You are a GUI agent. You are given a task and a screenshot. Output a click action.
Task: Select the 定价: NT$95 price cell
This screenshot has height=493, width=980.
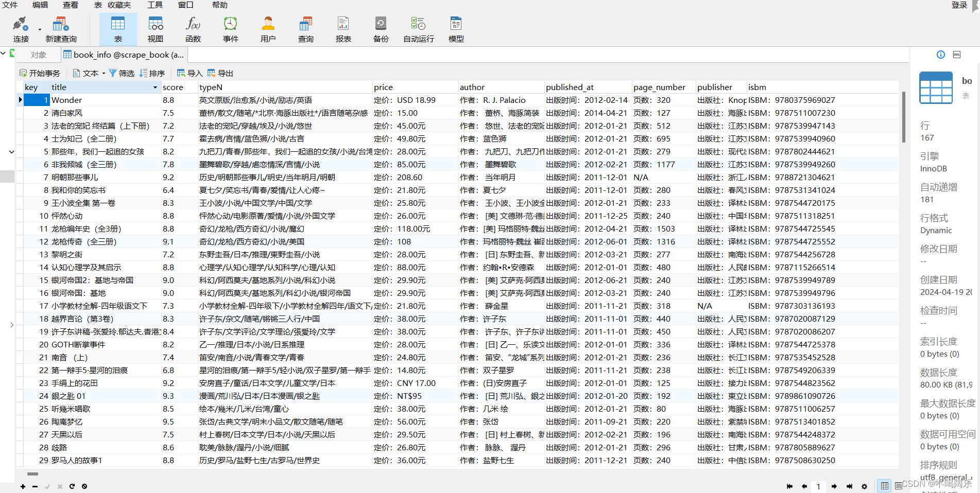pos(415,396)
